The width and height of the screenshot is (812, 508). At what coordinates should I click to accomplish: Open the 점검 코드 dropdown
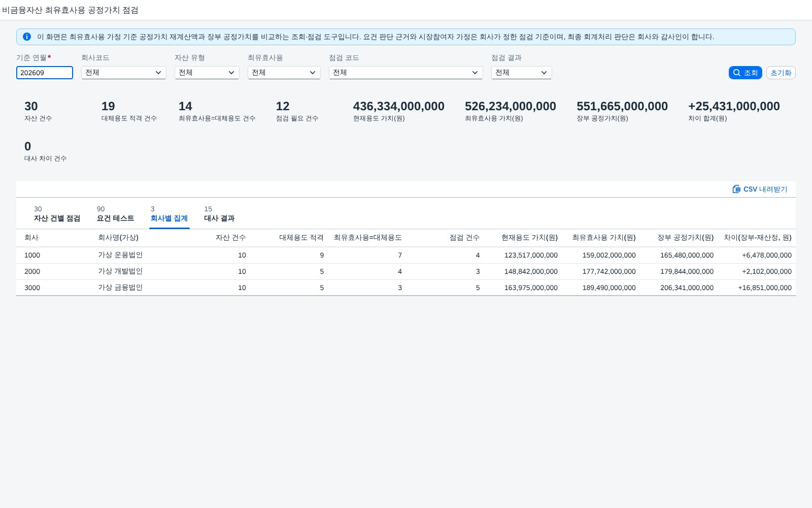point(406,73)
